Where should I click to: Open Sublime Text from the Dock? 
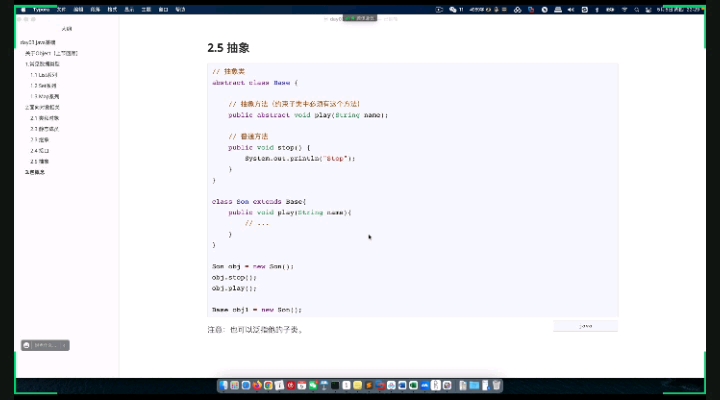click(x=369, y=385)
